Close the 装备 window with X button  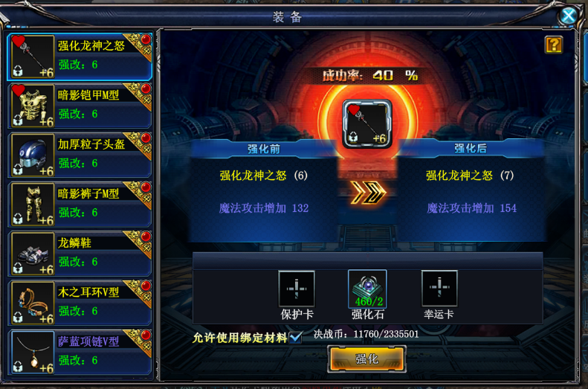click(568, 16)
